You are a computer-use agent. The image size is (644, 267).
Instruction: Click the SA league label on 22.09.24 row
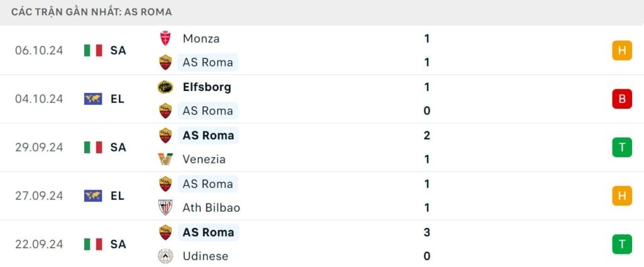[x=118, y=244]
